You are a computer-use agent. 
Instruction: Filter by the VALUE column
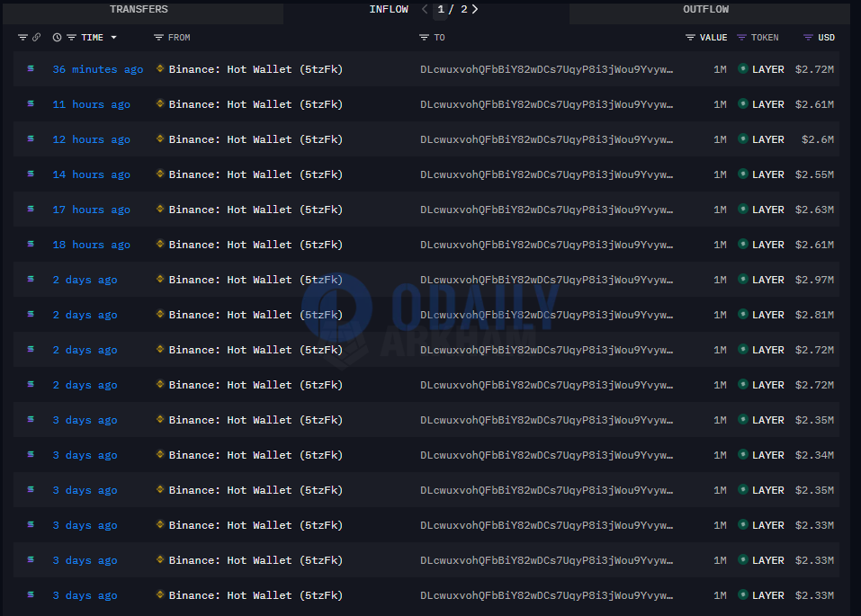point(690,38)
